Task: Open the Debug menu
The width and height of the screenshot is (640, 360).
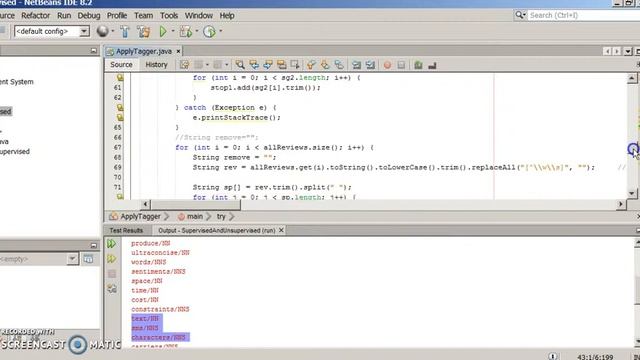Action: pyautogui.click(x=89, y=16)
